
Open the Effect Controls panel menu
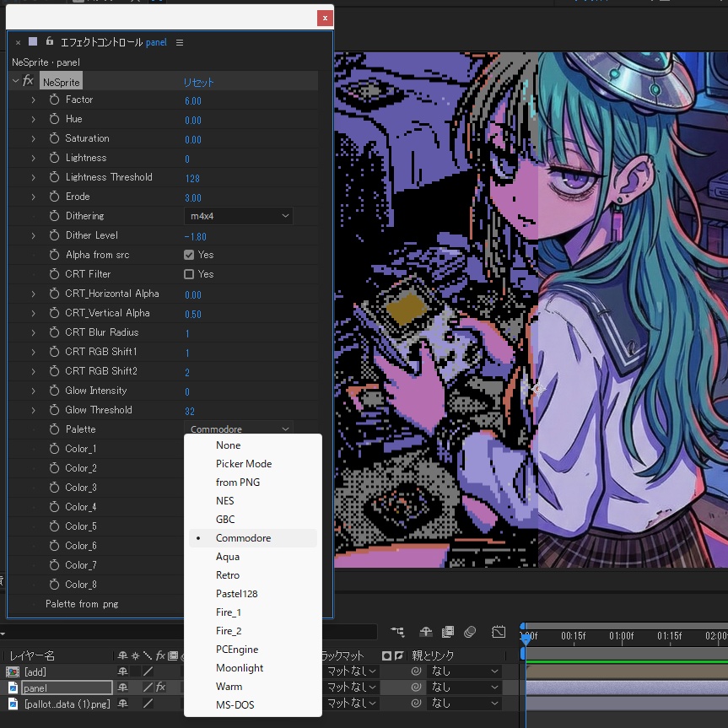tap(179, 42)
